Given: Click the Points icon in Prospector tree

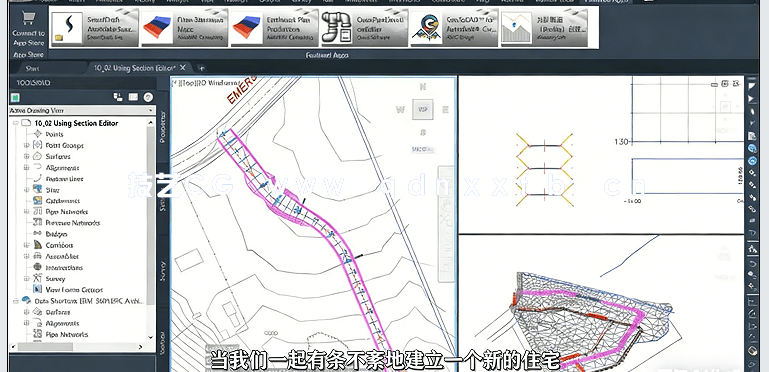Looking at the screenshot, I should pos(38,134).
